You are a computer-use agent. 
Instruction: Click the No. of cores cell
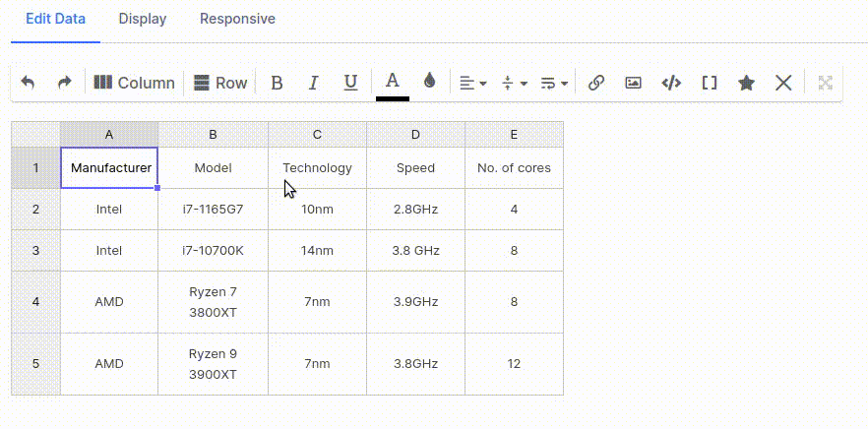point(515,167)
